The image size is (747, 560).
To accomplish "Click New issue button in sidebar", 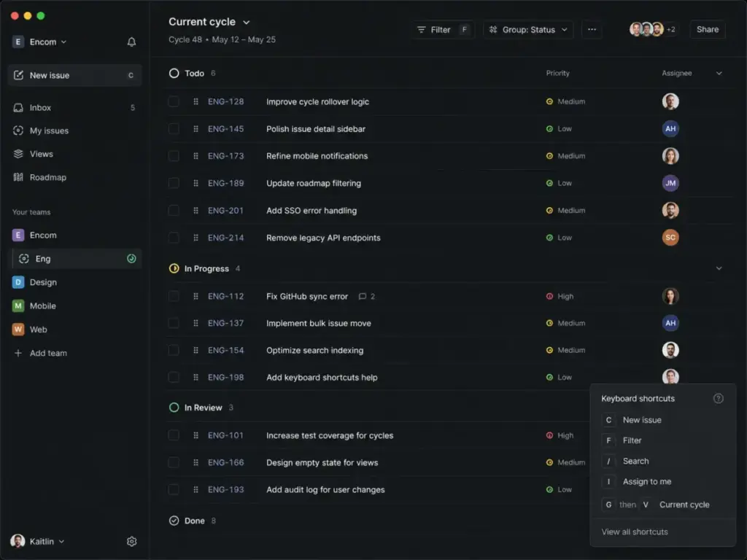I will (x=75, y=75).
